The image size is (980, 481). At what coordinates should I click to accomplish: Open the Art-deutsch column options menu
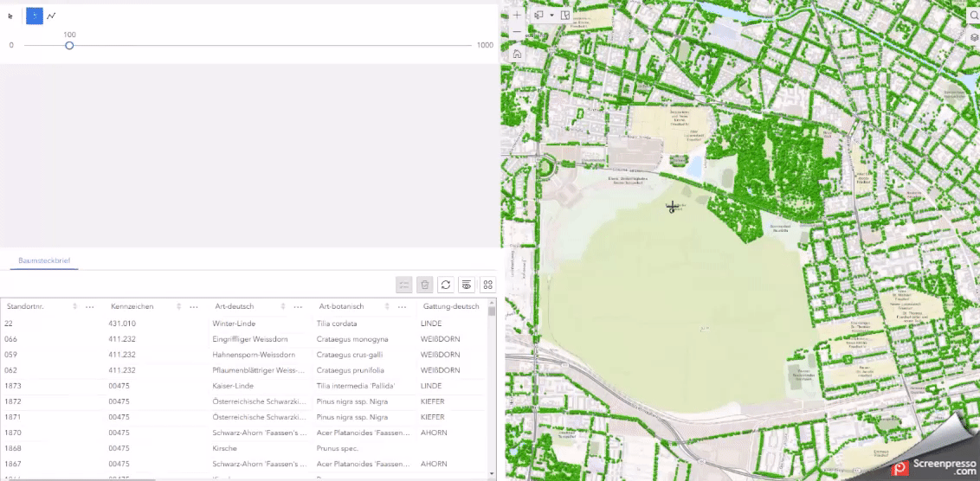click(x=298, y=307)
